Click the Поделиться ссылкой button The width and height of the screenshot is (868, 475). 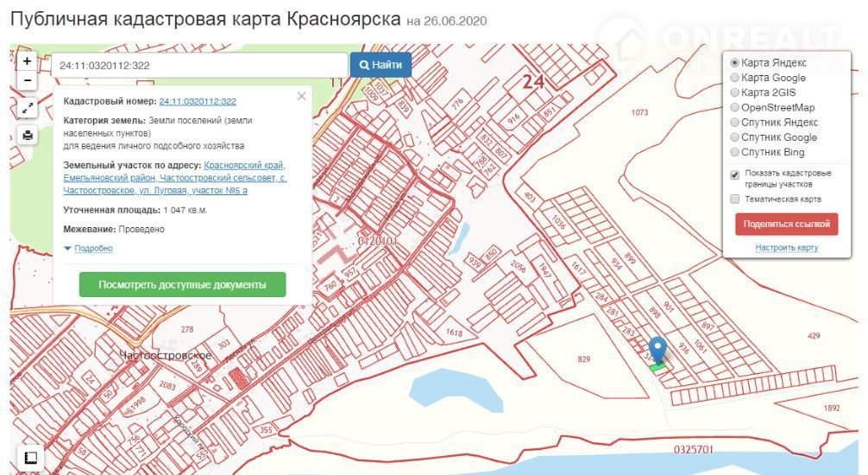pos(786,225)
